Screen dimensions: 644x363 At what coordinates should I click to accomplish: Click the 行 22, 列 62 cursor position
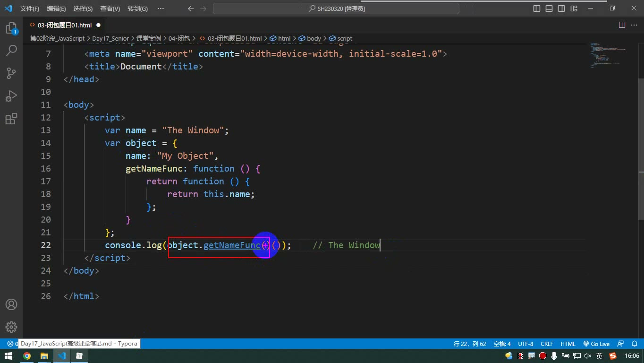[x=470, y=344]
